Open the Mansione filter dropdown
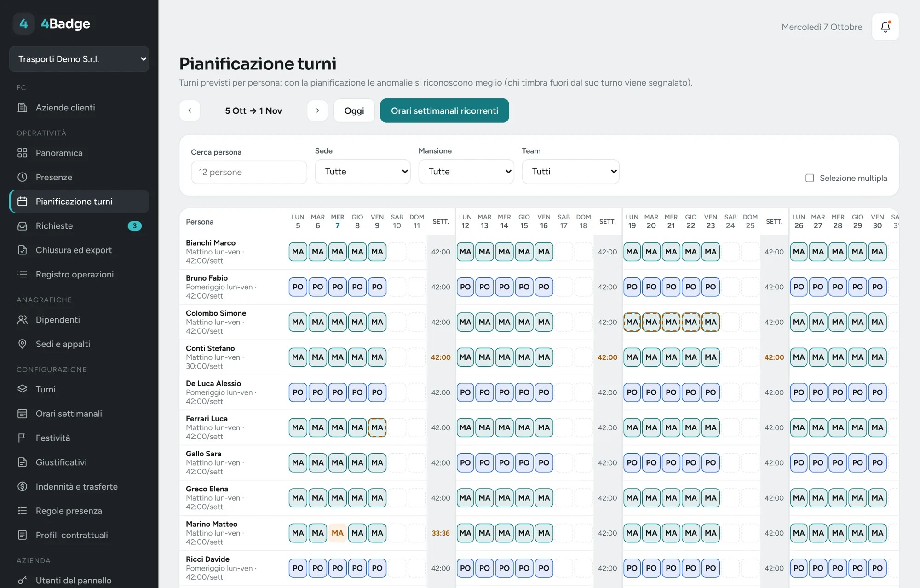The image size is (920, 588). click(466, 172)
